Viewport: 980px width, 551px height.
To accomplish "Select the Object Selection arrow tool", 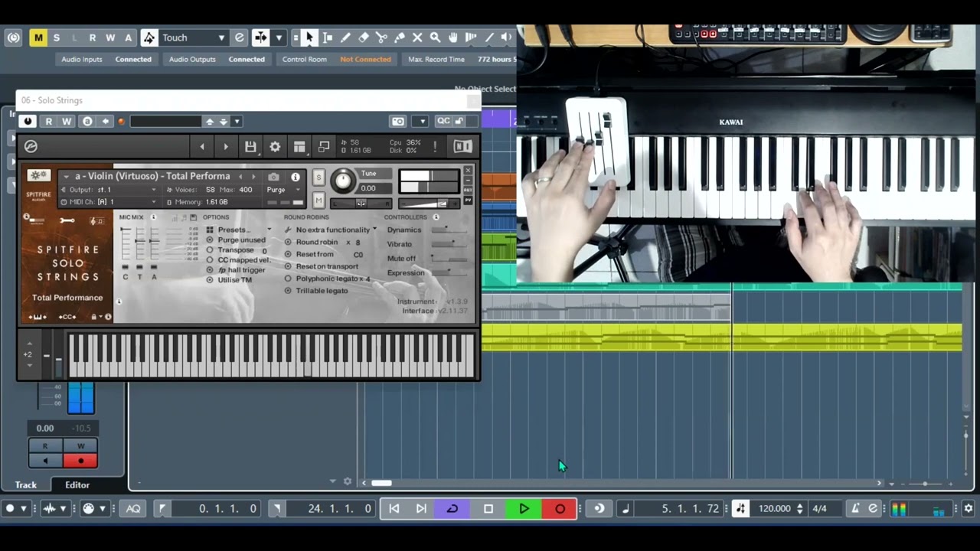I will tap(309, 37).
